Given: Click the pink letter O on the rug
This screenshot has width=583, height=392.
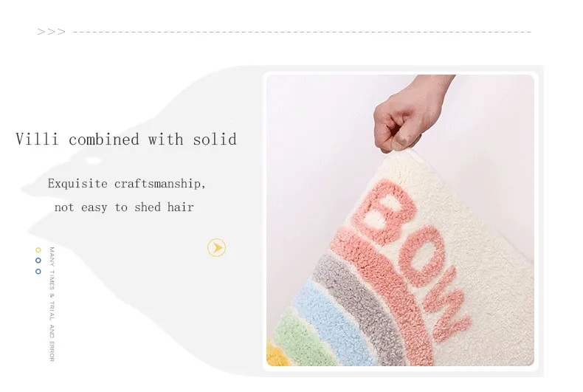Looking at the screenshot, I should [x=423, y=256].
